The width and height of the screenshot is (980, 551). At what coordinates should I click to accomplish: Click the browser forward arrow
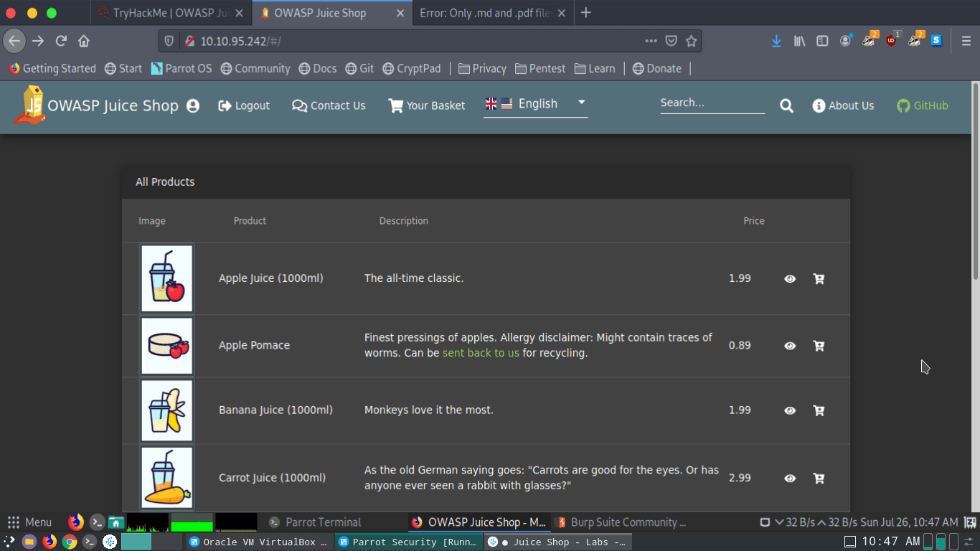pyautogui.click(x=38, y=41)
